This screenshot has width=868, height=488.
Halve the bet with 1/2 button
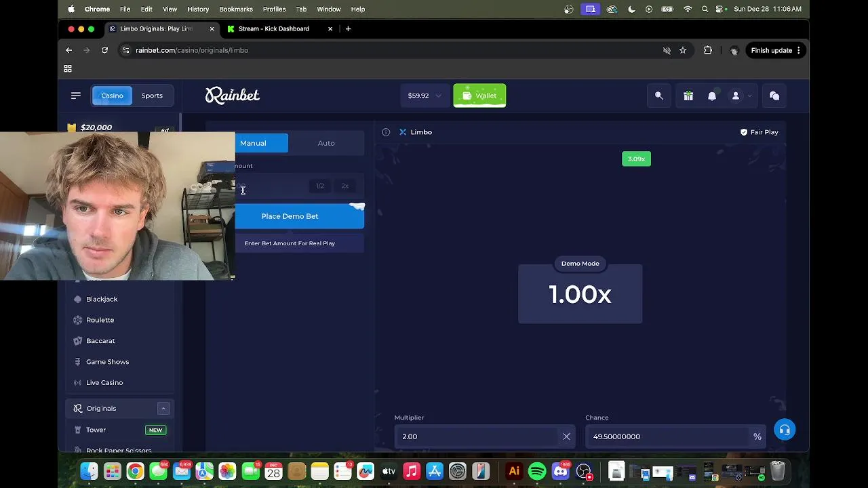coord(320,186)
